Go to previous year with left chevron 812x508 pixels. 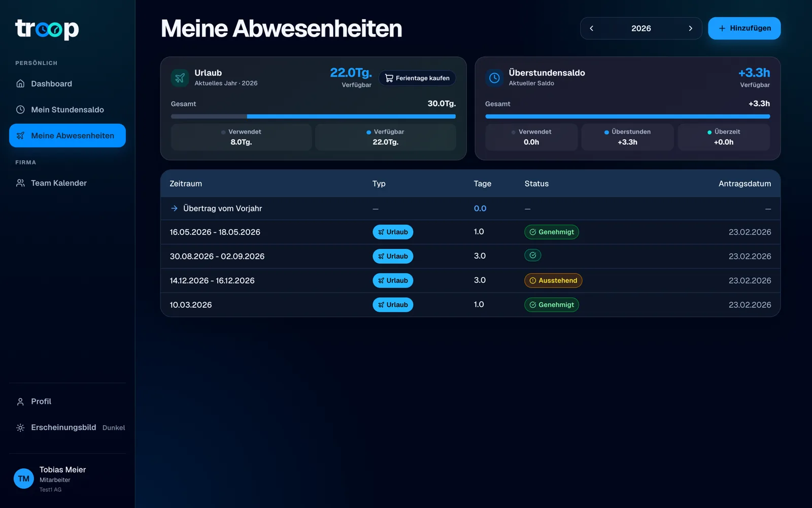[591, 28]
